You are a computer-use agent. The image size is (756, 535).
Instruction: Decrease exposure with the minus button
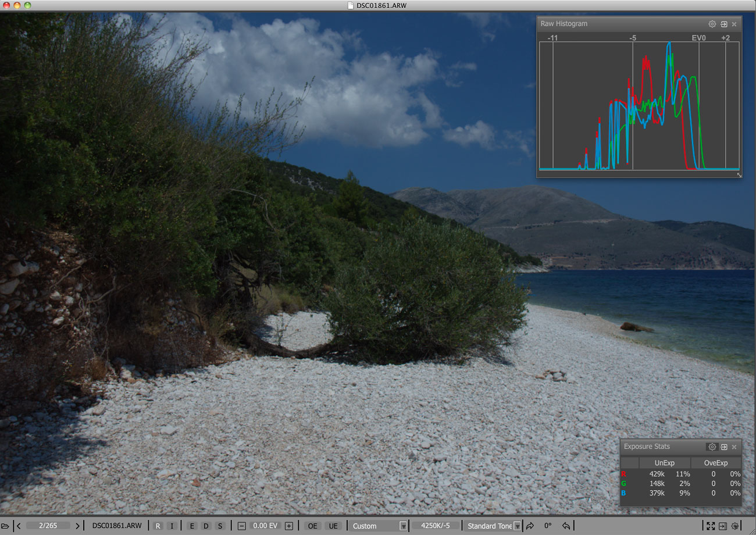(x=242, y=526)
